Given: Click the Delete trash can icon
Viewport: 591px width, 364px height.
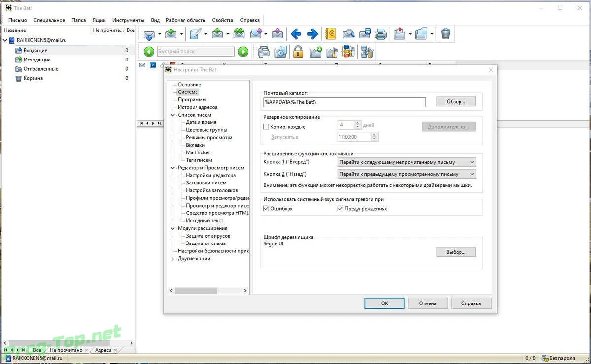Looking at the screenshot, I should click(x=445, y=34).
